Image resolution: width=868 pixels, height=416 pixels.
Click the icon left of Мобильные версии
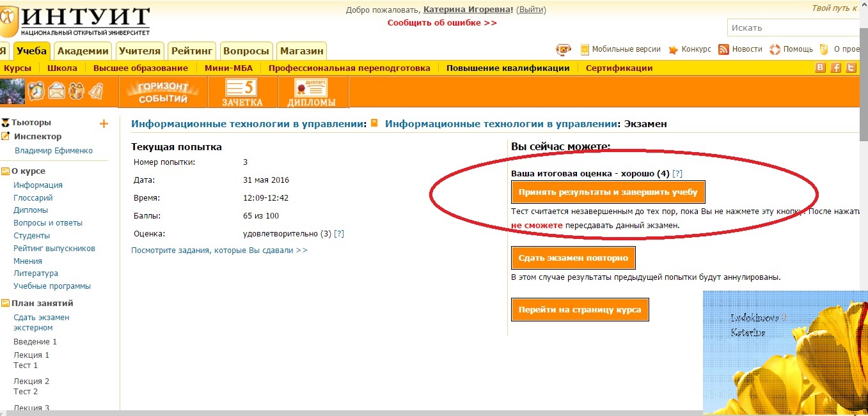pyautogui.click(x=585, y=49)
